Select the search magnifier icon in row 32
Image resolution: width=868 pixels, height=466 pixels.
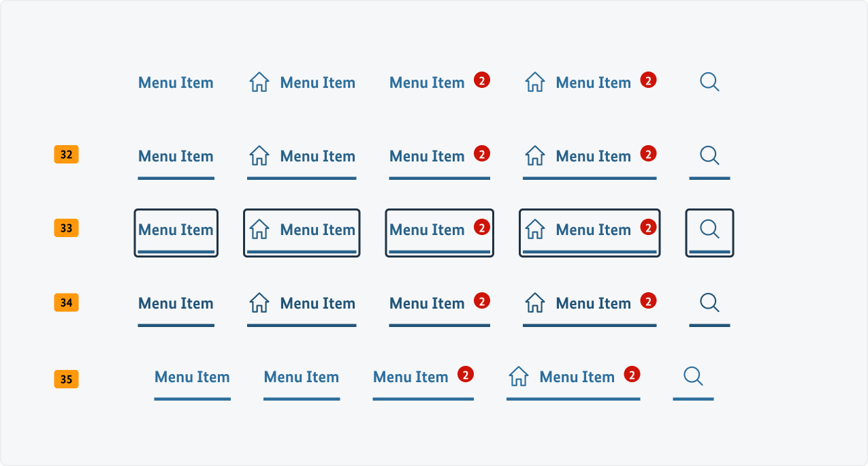click(709, 155)
